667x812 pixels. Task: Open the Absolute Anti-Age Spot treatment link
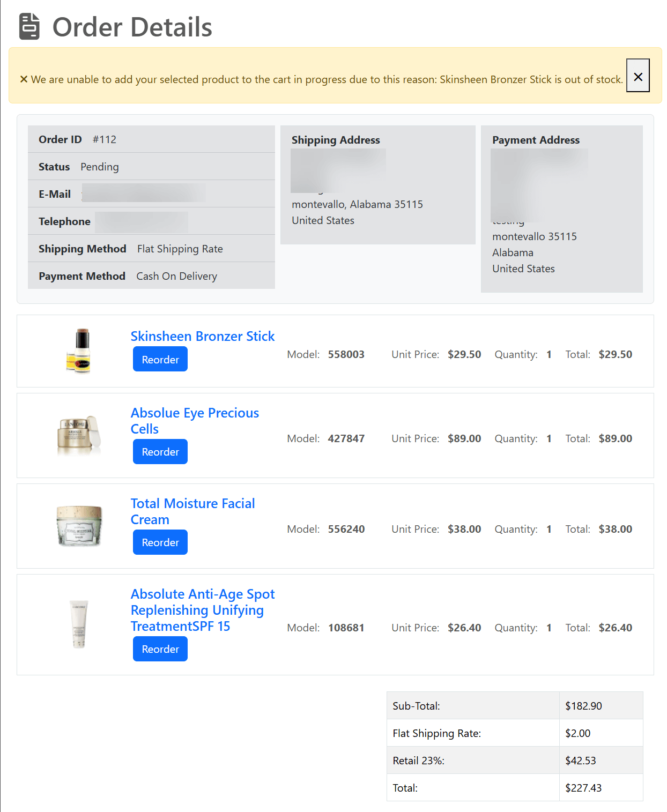tap(202, 610)
